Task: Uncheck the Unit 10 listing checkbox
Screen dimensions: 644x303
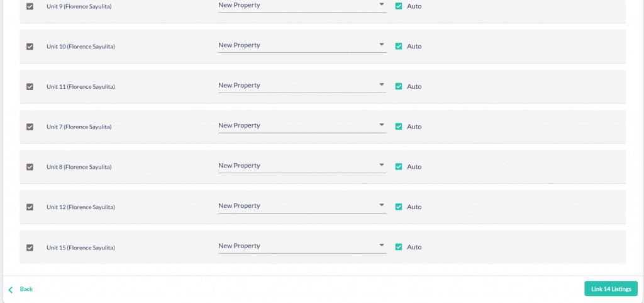Action: pos(30,47)
